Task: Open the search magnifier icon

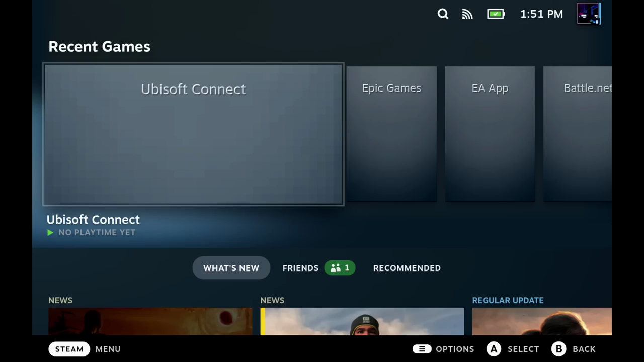Action: (x=443, y=14)
